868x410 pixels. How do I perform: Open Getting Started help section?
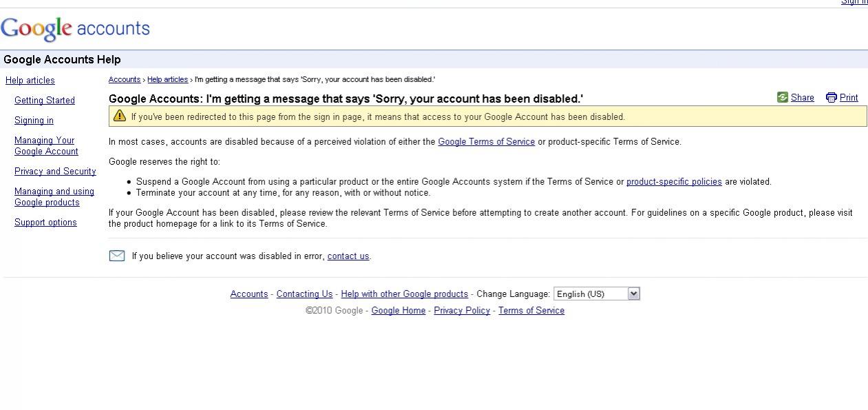45,101
